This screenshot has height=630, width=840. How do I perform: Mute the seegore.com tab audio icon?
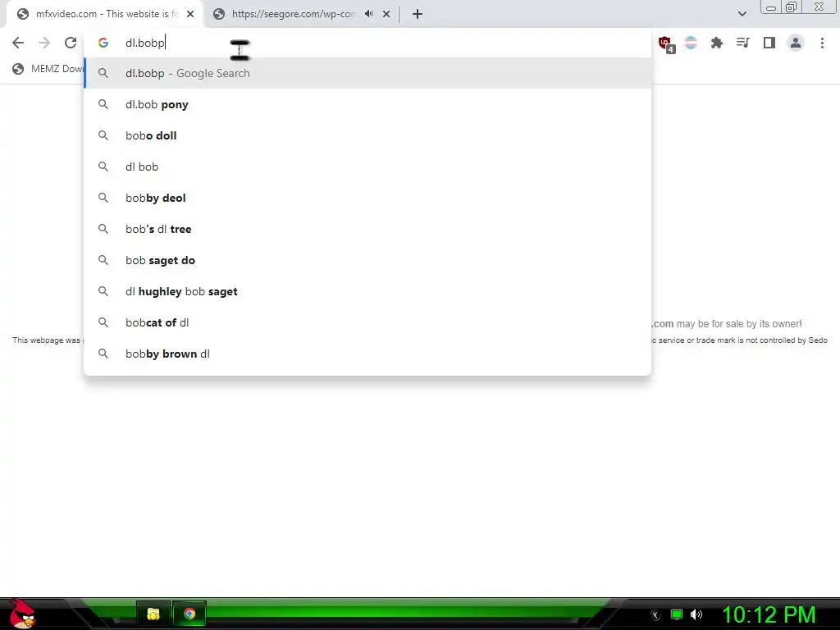pyautogui.click(x=368, y=14)
